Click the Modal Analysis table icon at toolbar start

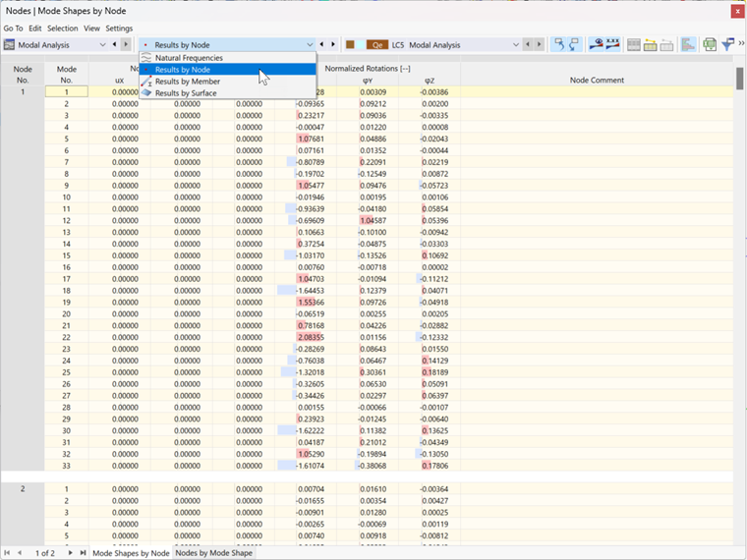(9, 45)
